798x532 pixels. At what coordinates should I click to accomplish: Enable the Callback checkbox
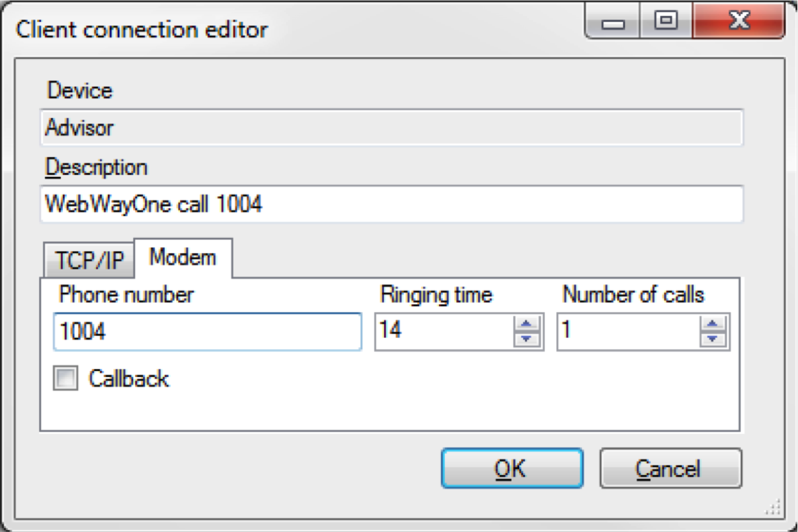(65, 379)
